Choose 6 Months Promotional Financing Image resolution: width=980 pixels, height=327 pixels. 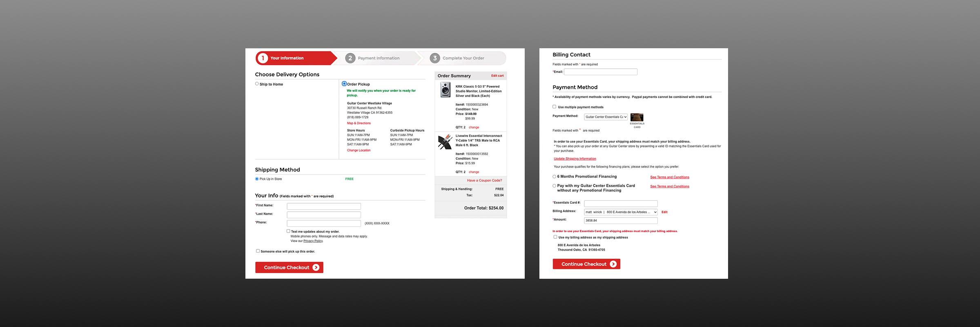[555, 177]
